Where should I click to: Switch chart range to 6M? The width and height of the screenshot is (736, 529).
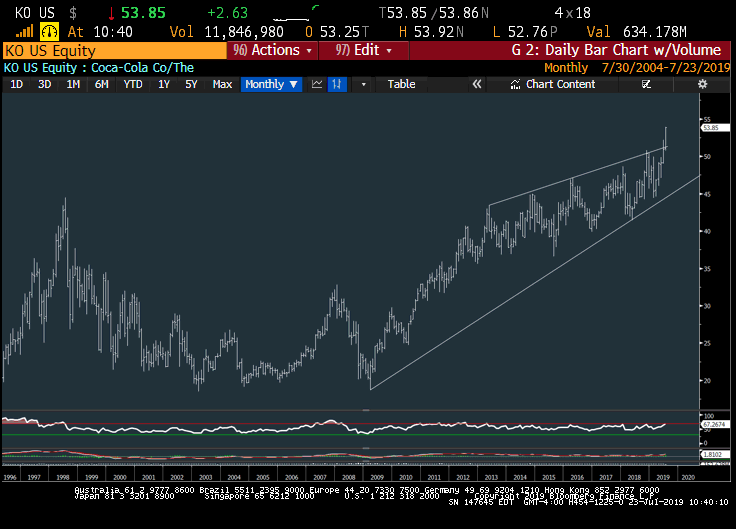coord(101,84)
